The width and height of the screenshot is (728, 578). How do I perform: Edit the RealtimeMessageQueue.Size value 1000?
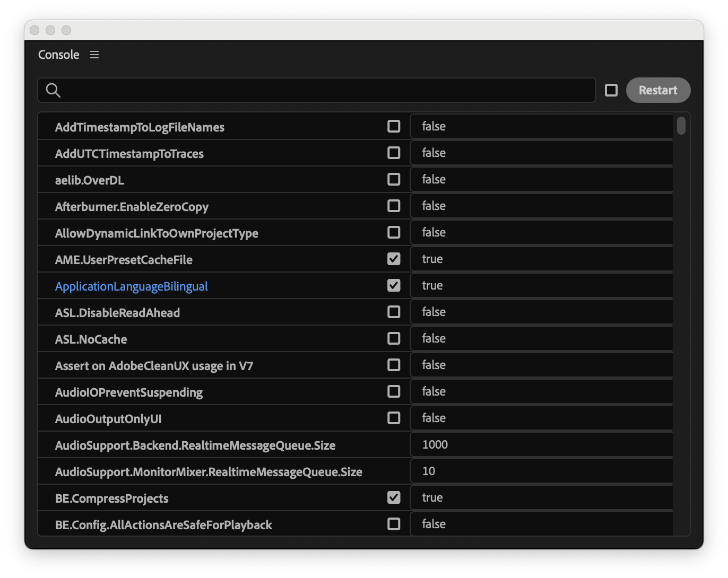pyautogui.click(x=541, y=444)
